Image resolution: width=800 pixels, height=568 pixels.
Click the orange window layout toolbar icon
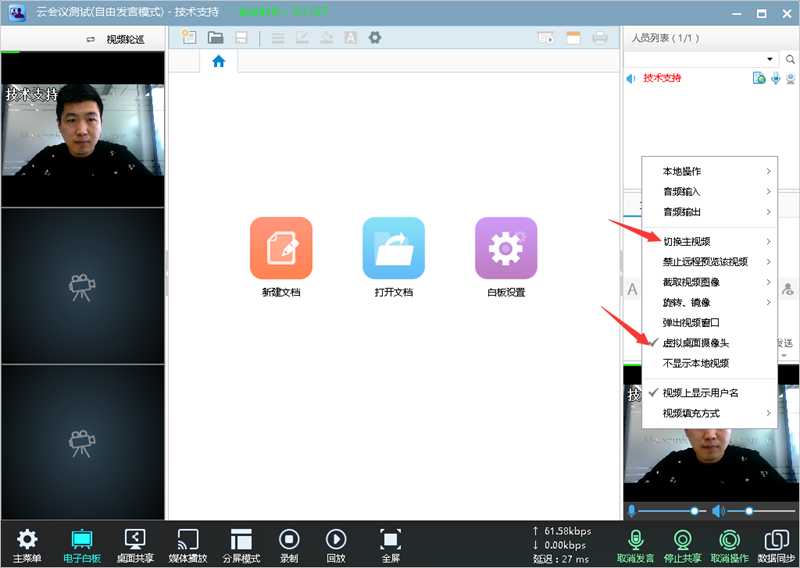pyautogui.click(x=573, y=38)
